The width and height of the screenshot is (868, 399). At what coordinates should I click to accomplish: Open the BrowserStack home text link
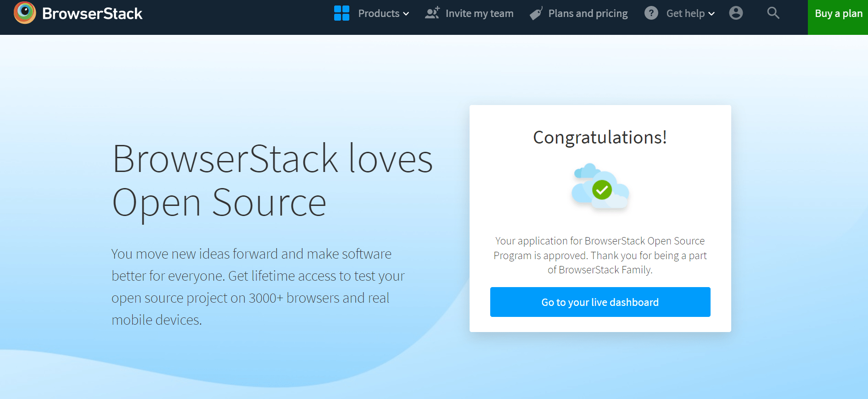click(92, 14)
